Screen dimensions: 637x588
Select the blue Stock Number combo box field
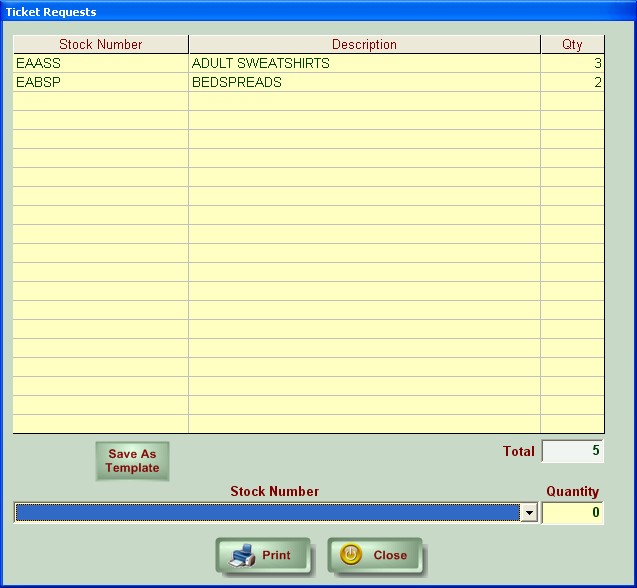click(267, 512)
